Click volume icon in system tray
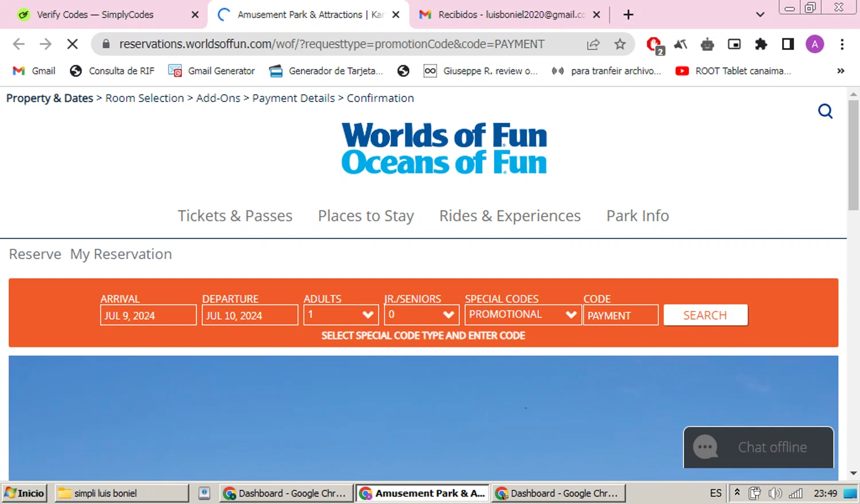This screenshot has height=504, width=860. coord(775,493)
